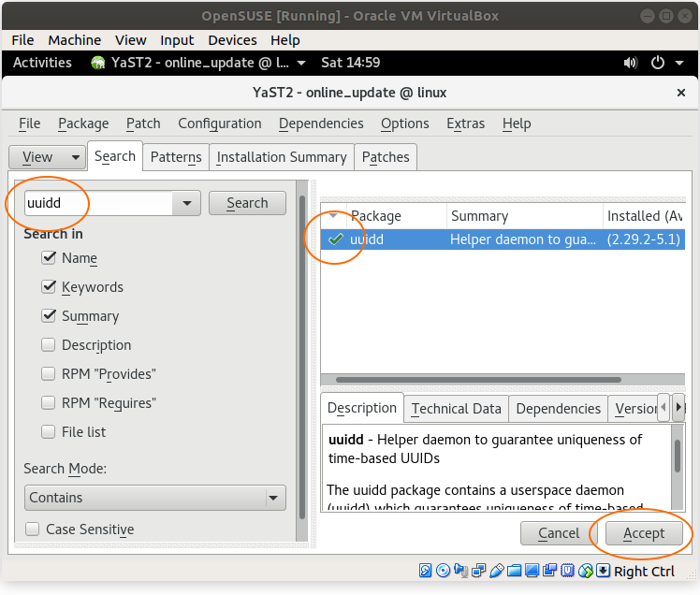The width and height of the screenshot is (700, 595).
Task: Click the uuidd search text field
Action: click(x=98, y=203)
